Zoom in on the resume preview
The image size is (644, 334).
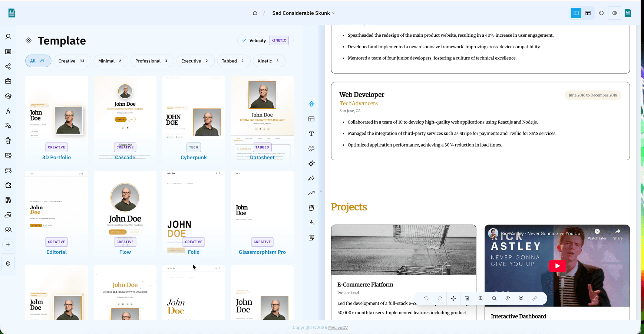[x=481, y=298]
